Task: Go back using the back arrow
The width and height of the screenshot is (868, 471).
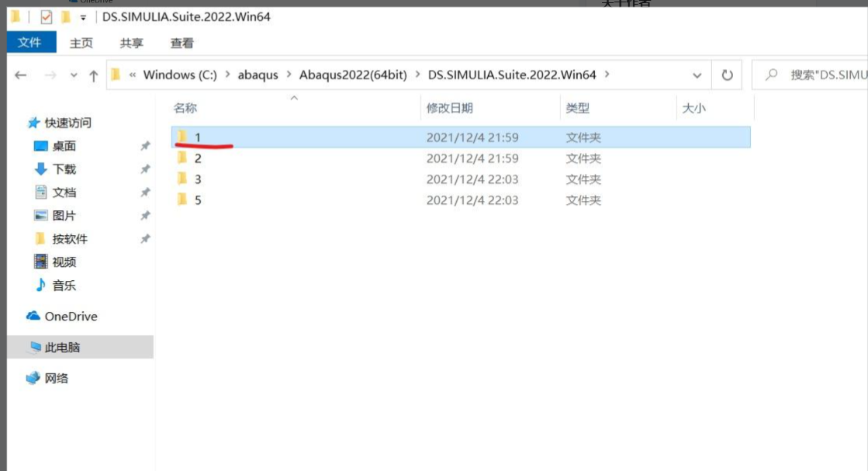Action: coord(20,74)
